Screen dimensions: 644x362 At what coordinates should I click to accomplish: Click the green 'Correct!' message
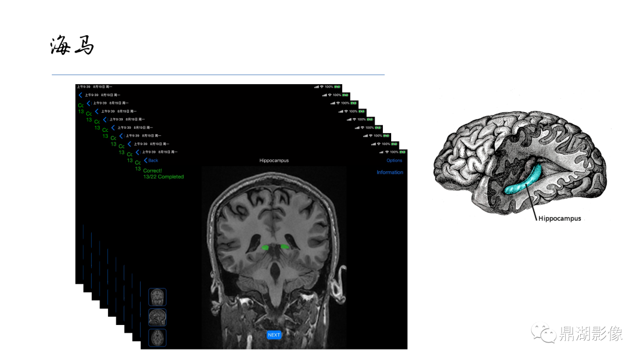[153, 171]
